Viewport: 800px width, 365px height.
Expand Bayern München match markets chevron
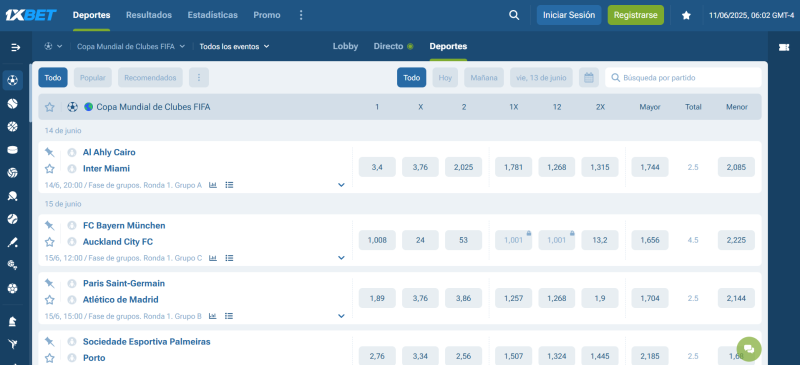(x=341, y=258)
